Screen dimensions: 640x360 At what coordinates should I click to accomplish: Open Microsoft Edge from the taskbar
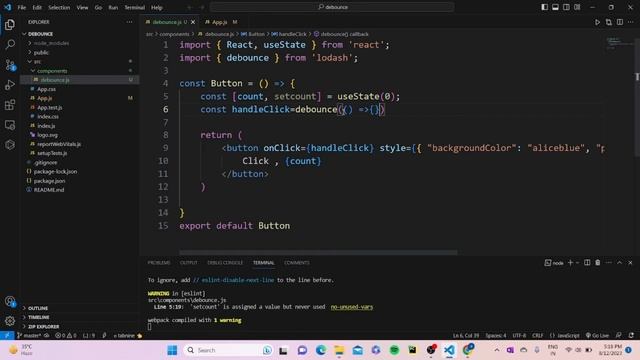coord(321,350)
